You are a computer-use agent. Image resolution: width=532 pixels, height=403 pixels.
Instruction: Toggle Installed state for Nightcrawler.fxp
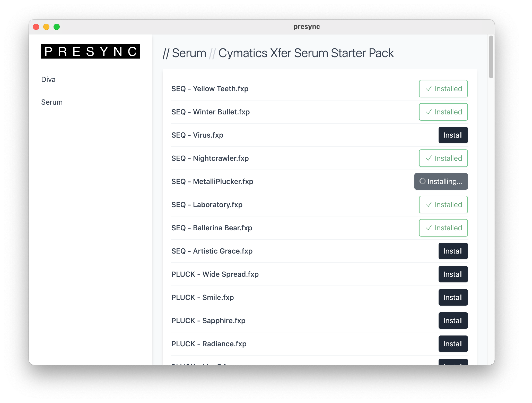point(443,158)
